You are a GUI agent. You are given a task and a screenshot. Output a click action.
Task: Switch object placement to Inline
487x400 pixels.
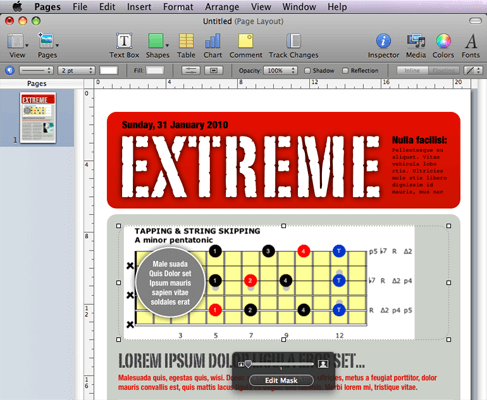[412, 71]
